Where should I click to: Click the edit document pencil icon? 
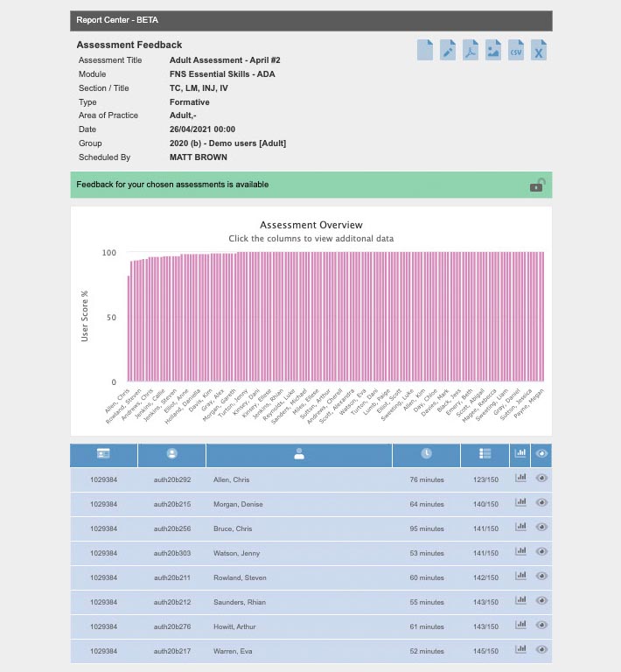click(448, 50)
